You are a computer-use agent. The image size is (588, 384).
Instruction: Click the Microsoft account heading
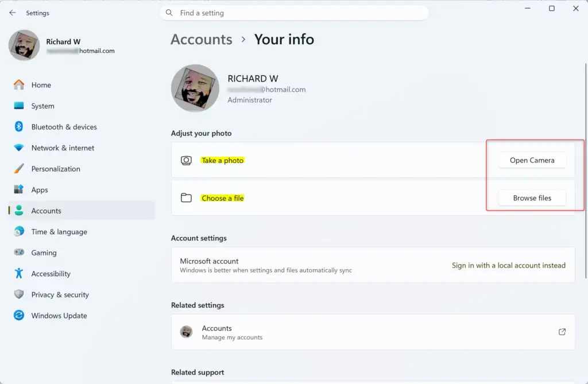[x=209, y=261]
